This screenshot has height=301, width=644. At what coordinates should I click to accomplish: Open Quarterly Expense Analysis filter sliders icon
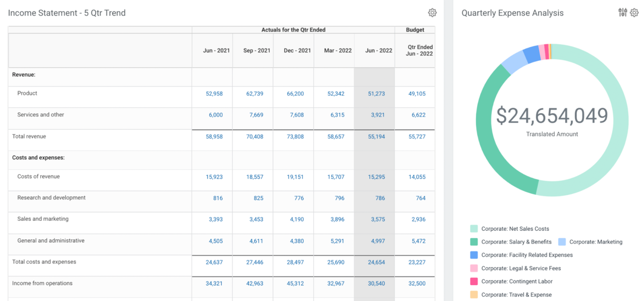(623, 12)
